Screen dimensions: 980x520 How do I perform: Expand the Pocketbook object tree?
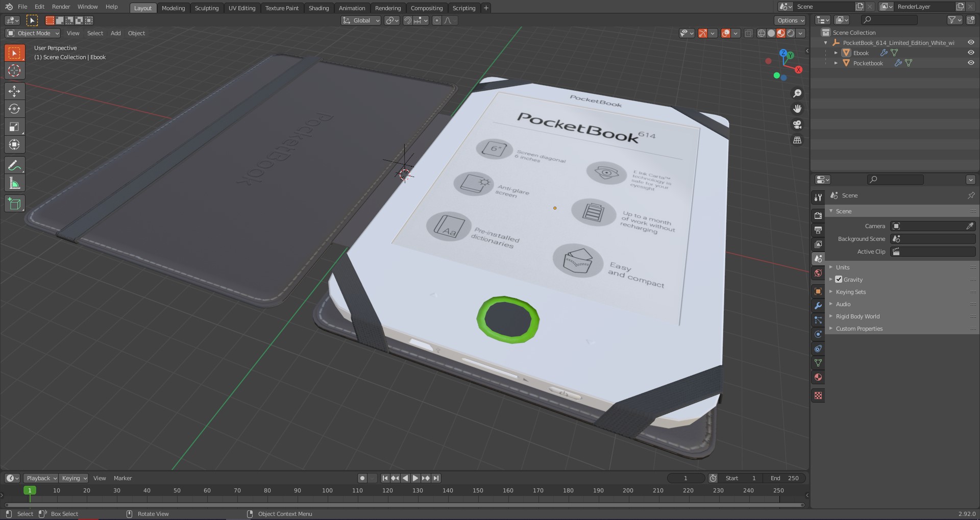click(x=836, y=63)
